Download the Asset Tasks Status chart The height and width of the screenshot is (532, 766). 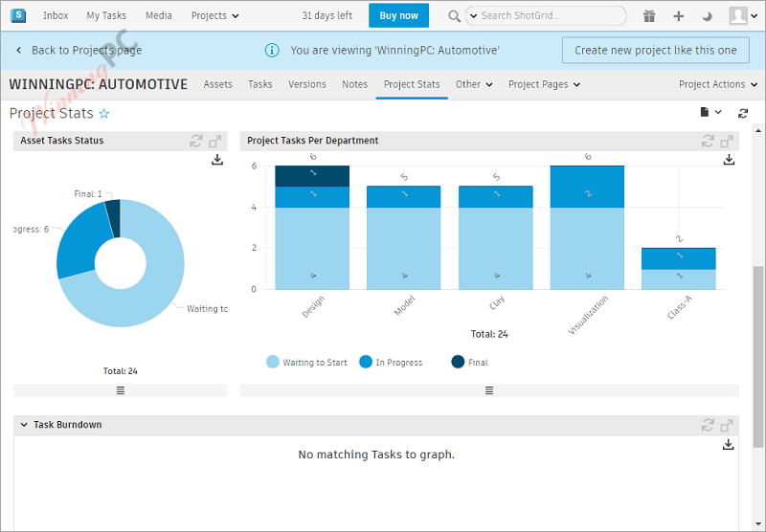click(x=217, y=160)
